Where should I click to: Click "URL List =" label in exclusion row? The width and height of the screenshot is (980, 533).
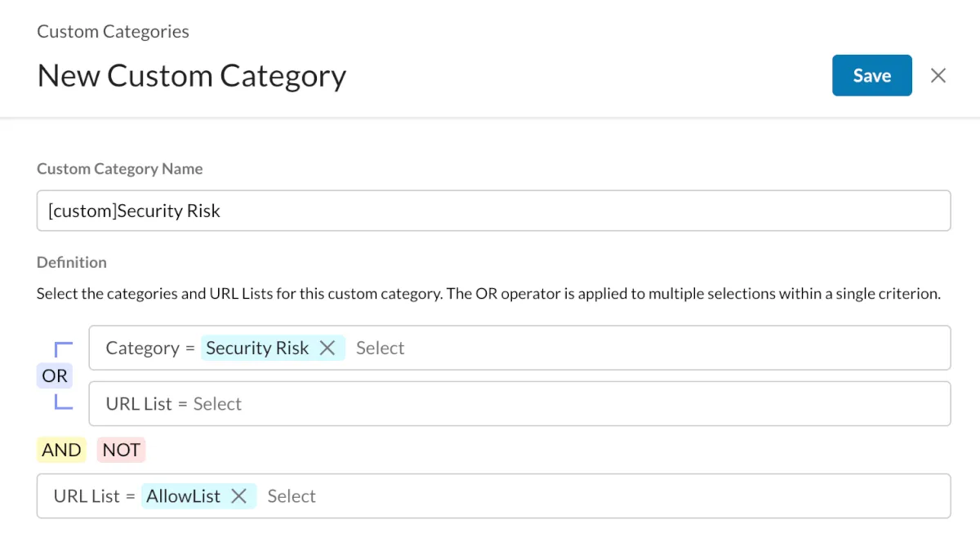click(94, 496)
